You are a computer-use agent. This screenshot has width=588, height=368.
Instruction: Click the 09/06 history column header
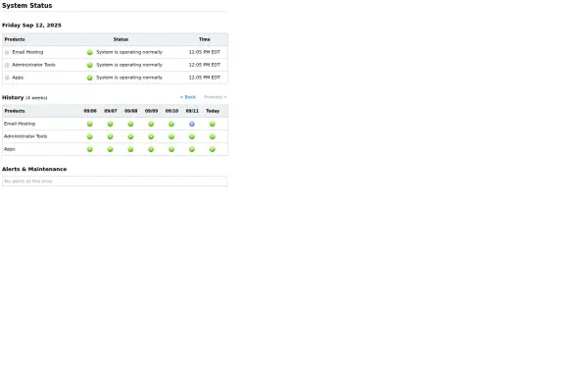click(90, 111)
